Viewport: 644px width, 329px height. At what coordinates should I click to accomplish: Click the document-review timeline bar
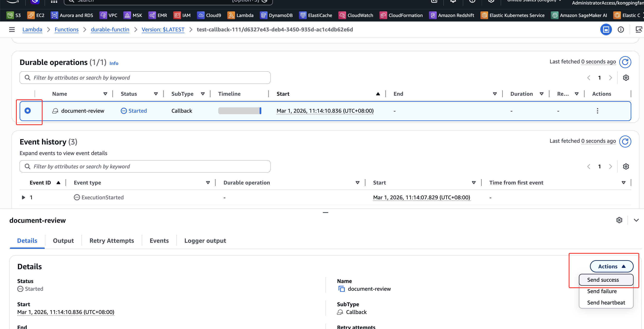point(240,111)
